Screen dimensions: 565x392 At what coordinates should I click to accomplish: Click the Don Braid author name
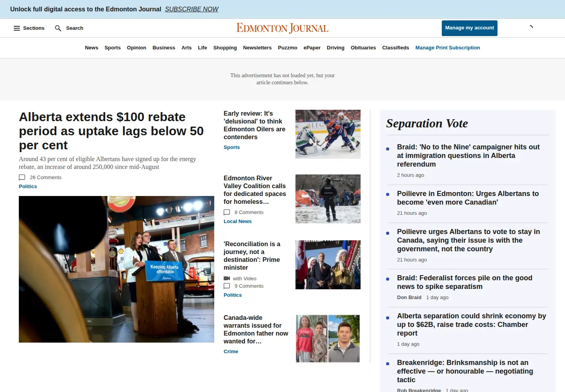pyautogui.click(x=409, y=298)
